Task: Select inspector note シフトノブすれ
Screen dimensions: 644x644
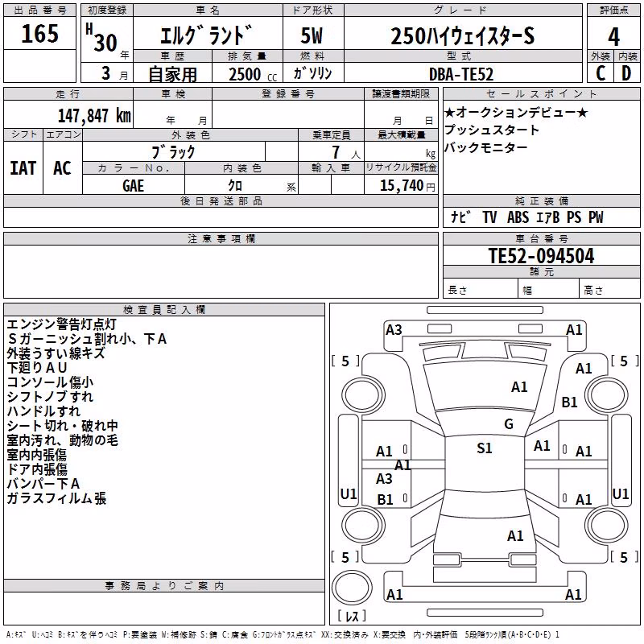Action: pos(50,396)
